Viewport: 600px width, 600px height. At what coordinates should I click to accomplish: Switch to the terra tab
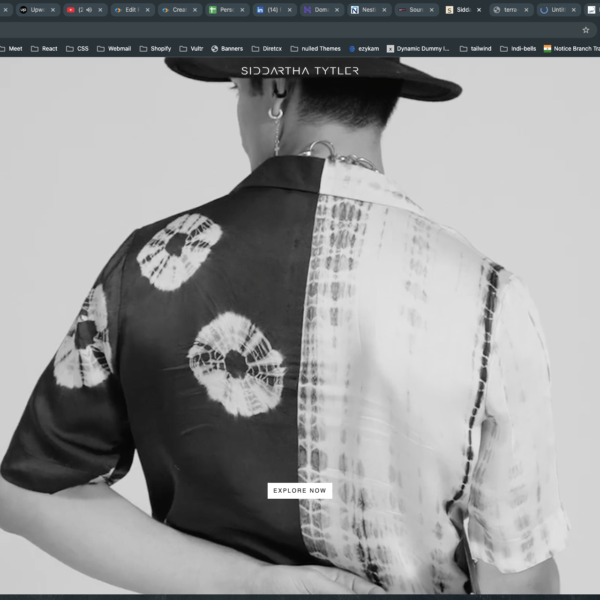click(510, 10)
